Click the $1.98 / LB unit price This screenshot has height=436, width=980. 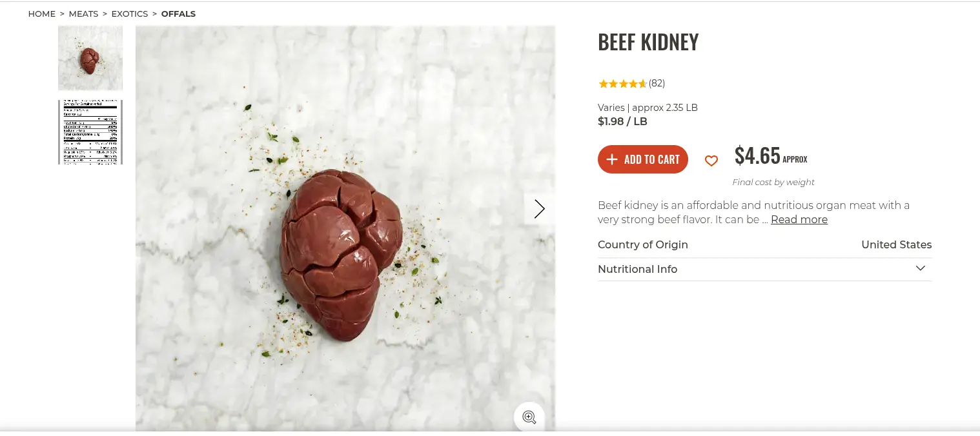coord(622,121)
